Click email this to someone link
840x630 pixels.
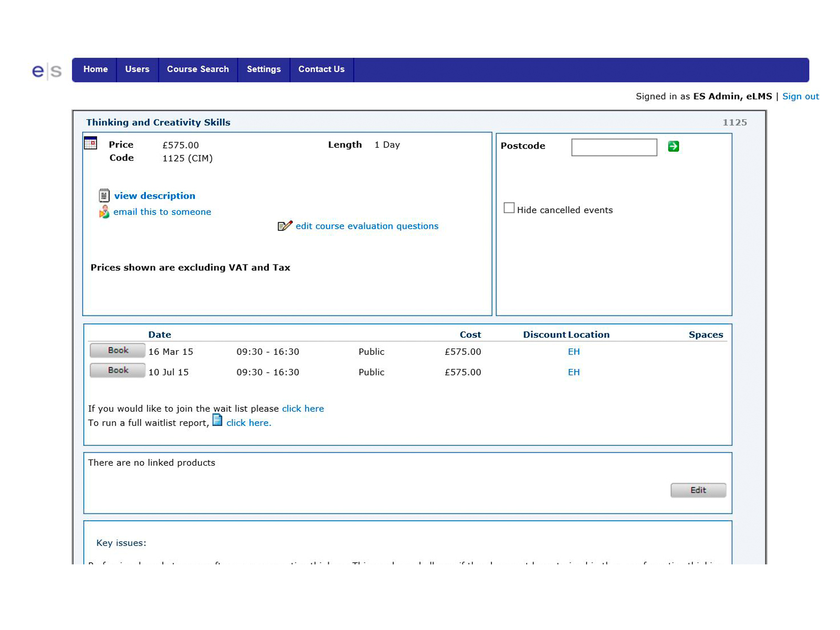coord(162,212)
